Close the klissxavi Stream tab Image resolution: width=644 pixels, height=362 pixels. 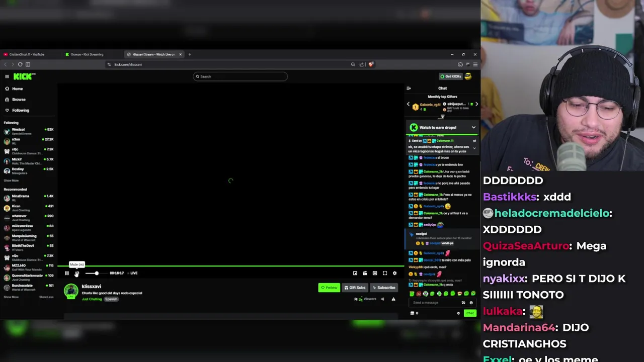(180, 54)
